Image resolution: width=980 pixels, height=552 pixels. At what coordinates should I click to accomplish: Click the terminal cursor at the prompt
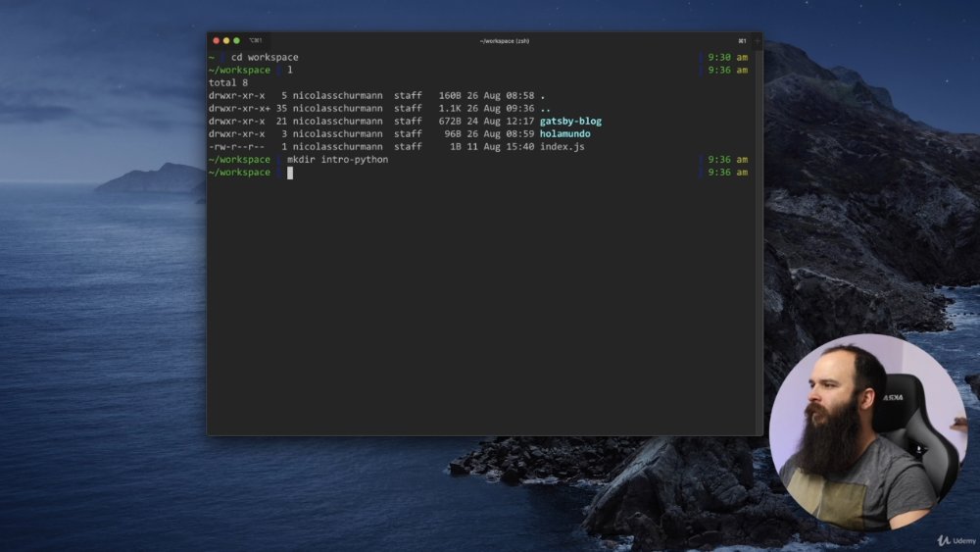[x=290, y=173]
